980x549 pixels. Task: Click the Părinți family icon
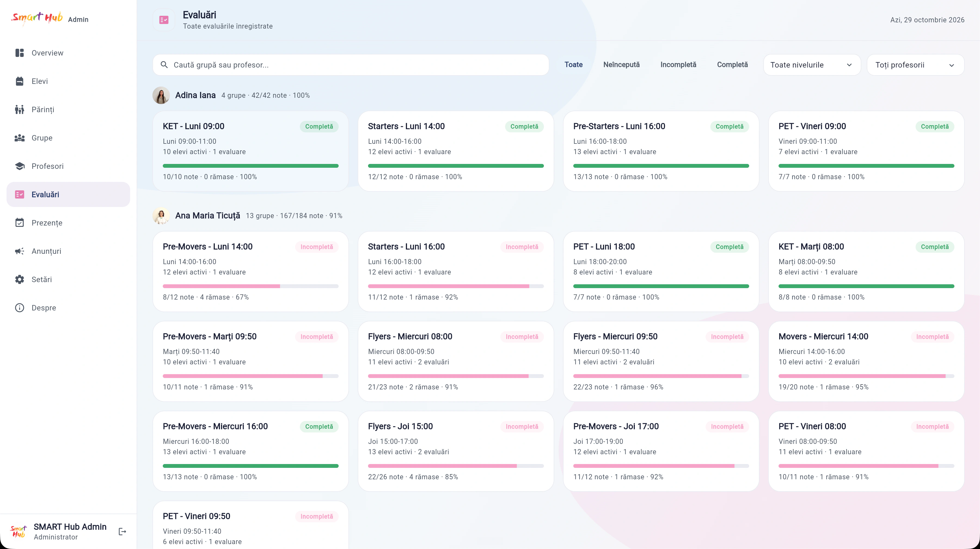click(19, 109)
